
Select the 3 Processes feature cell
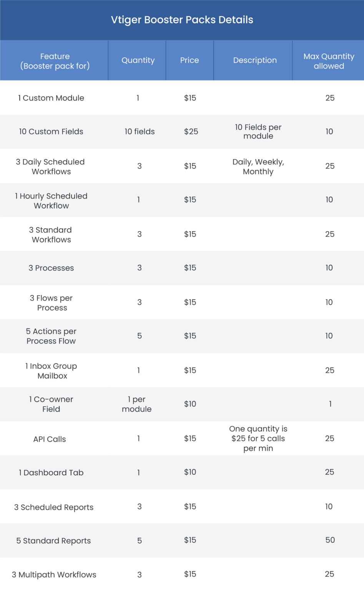[x=51, y=268]
